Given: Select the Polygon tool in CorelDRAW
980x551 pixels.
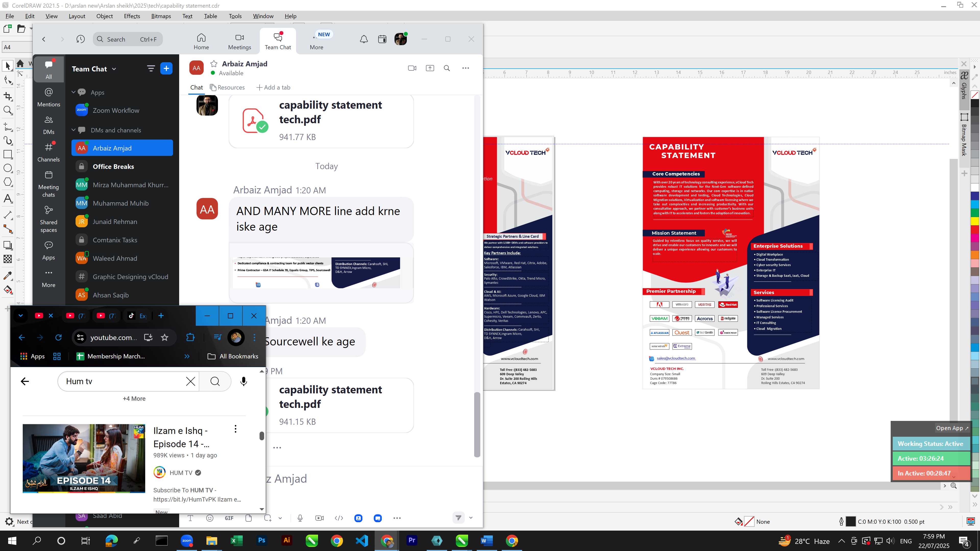Looking at the screenshot, I should (x=8, y=182).
